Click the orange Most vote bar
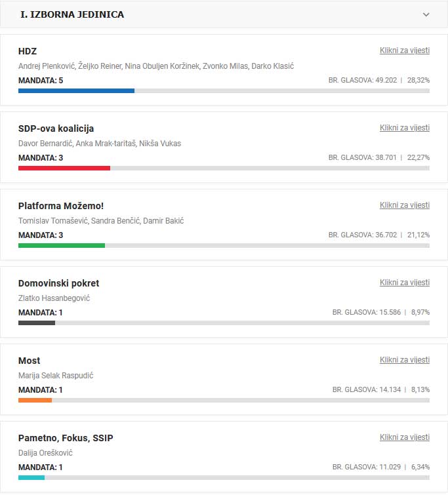The image size is (448, 495). pos(35,400)
